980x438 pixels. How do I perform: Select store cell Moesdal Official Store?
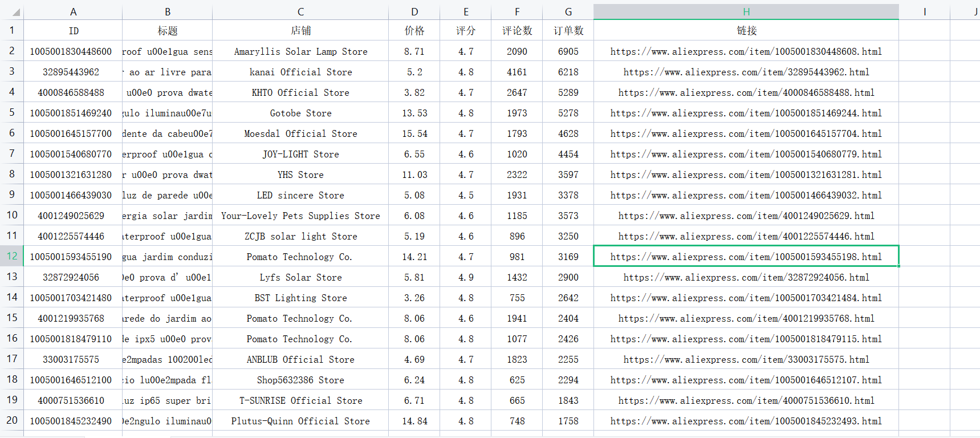click(300, 133)
